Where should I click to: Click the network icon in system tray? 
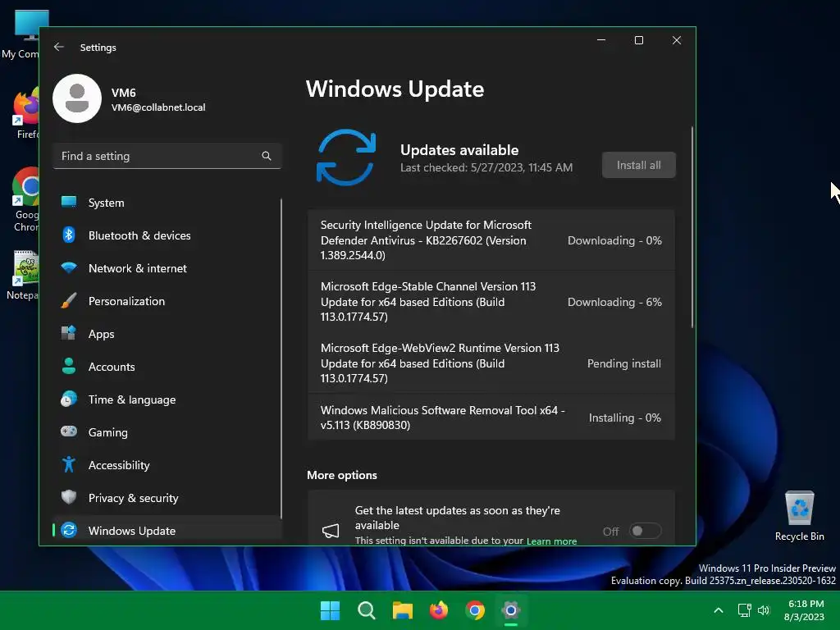(744, 610)
